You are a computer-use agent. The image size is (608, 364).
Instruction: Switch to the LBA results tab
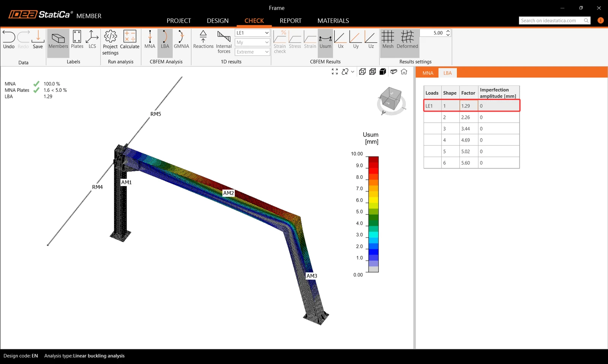[x=448, y=73]
